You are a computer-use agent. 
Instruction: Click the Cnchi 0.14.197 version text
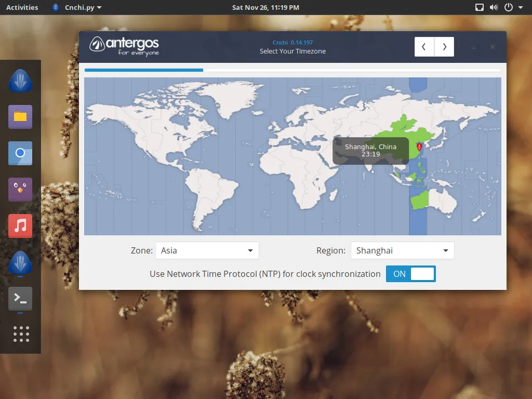(293, 43)
